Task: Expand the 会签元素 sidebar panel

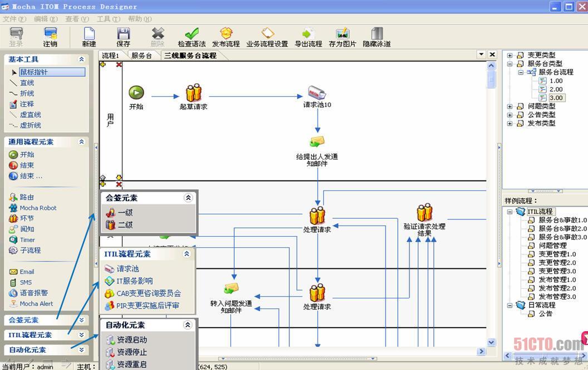Action: (x=81, y=320)
